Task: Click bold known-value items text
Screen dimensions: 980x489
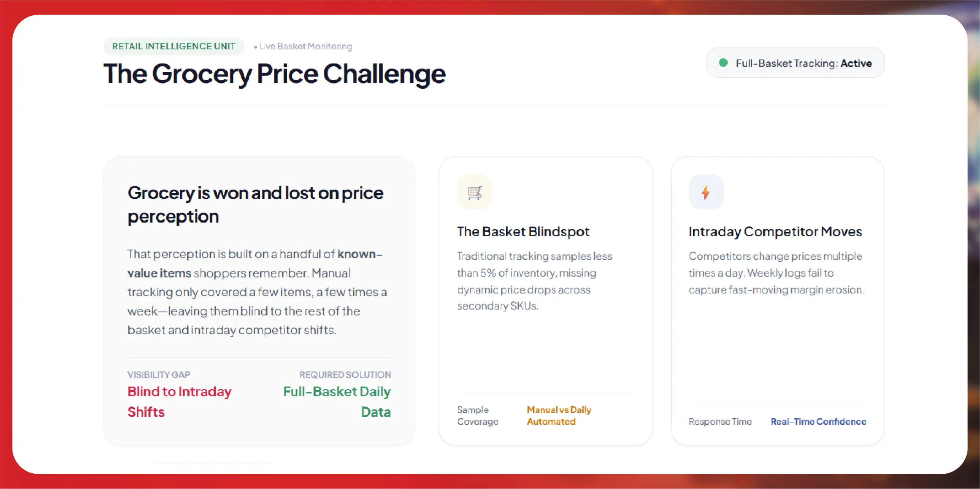Action: 255,264
